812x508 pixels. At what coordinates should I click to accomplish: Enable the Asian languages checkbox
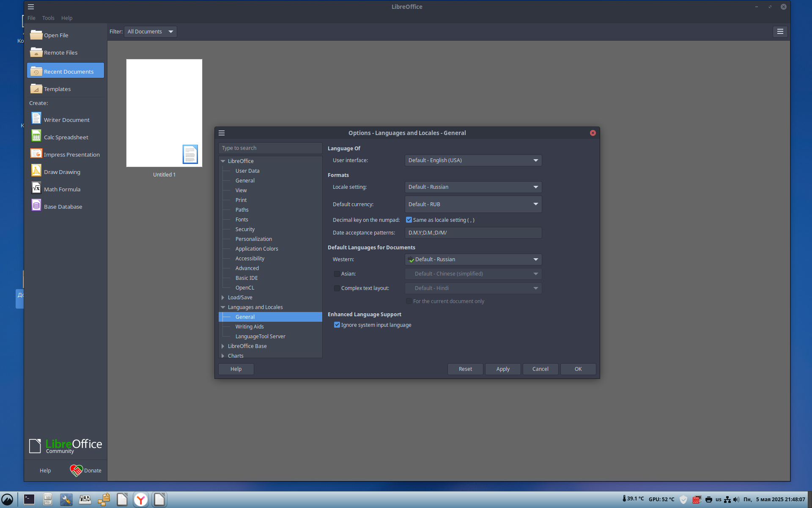tap(337, 274)
